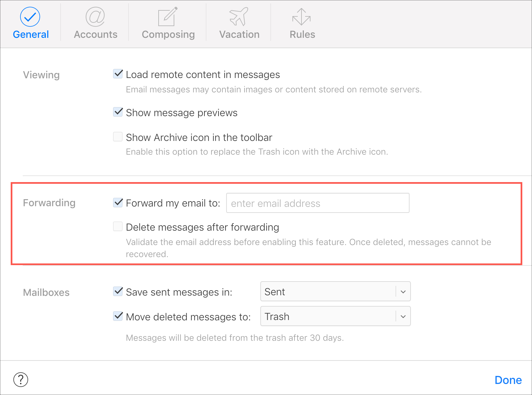Click the Rules arrows icon
The image size is (532, 395).
[301, 17]
